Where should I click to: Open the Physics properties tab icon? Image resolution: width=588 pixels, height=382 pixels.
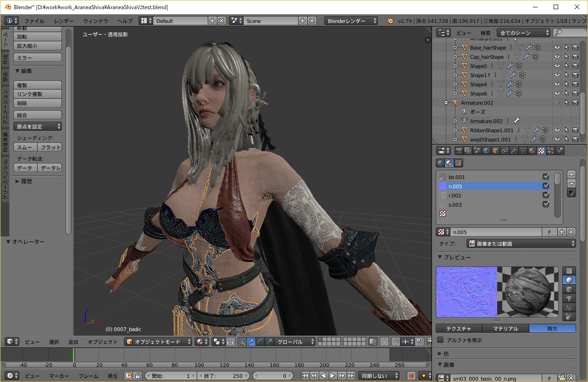coord(560,151)
